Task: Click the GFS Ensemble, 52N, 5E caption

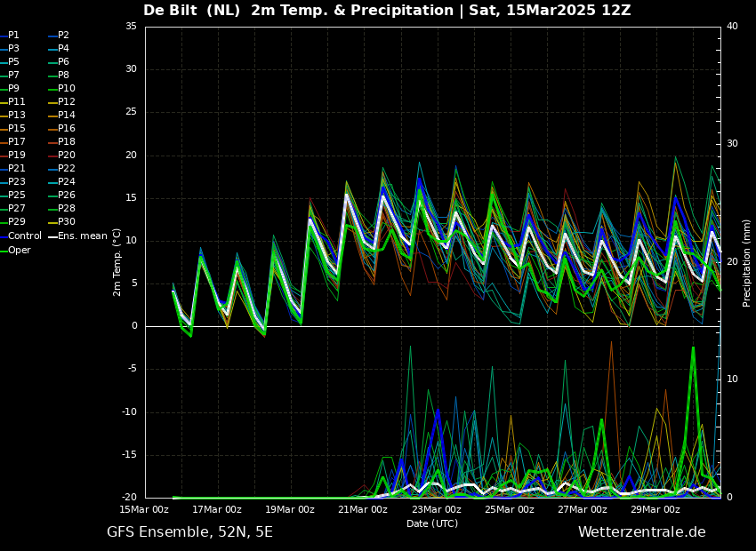Action: coord(189,532)
